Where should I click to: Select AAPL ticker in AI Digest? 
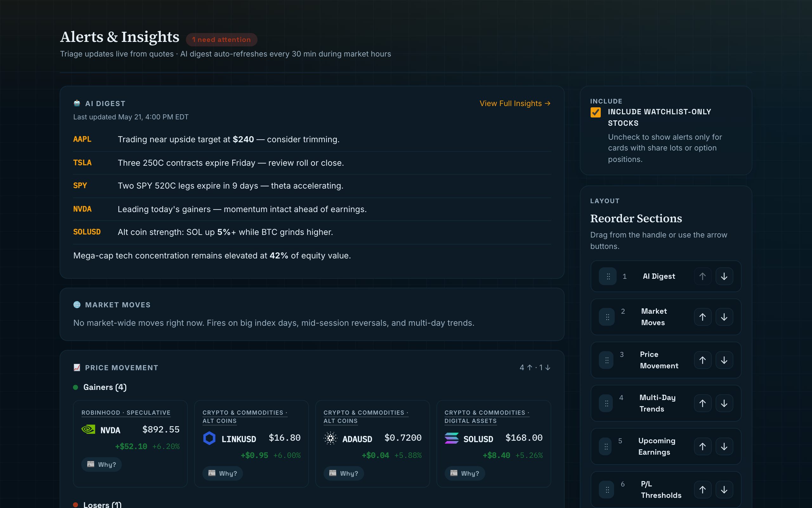tap(82, 139)
